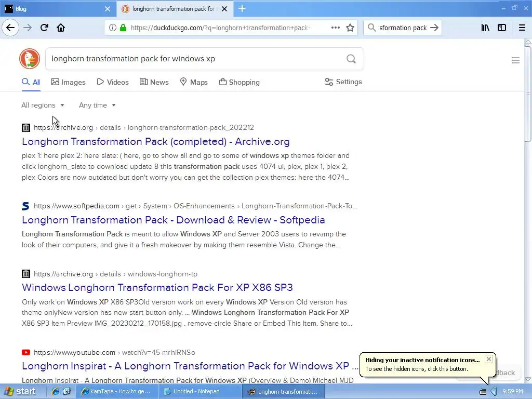Viewport: 532px width, 399px height.
Task: Show hidden tray icons arrow
Action: click(494, 392)
